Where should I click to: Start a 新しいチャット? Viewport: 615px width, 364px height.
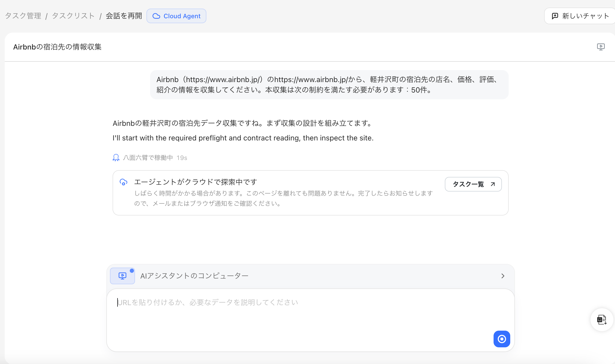tap(580, 16)
